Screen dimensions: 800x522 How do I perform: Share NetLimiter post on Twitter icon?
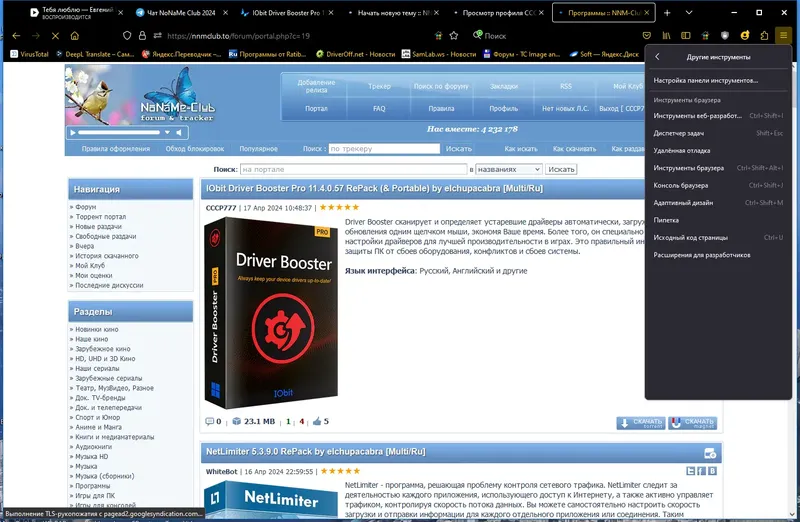coord(690,471)
